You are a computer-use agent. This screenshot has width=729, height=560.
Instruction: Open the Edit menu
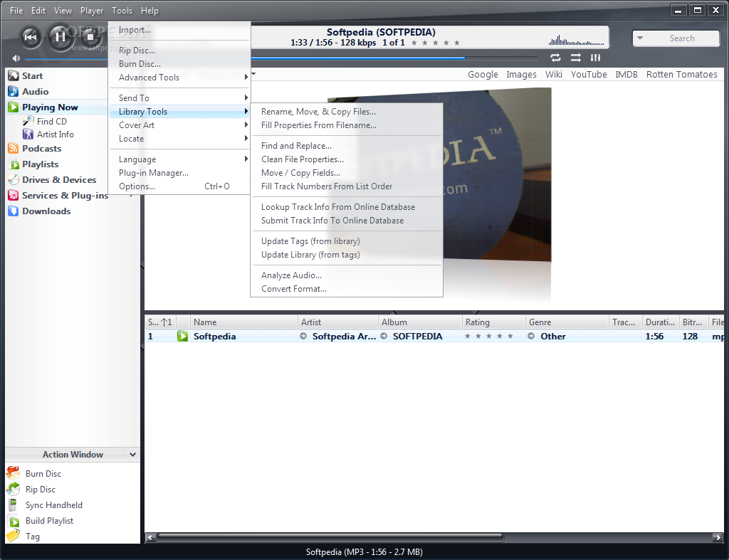(x=38, y=10)
